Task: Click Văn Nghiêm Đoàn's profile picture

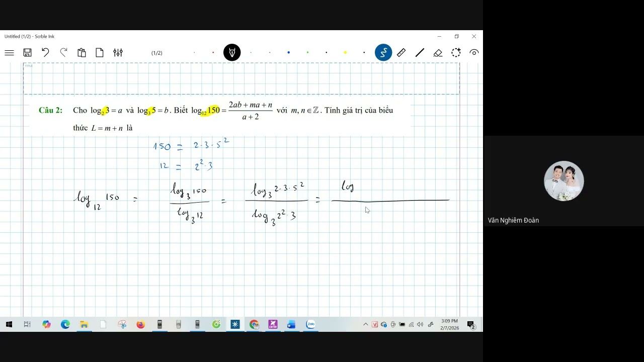Action: pos(564,181)
